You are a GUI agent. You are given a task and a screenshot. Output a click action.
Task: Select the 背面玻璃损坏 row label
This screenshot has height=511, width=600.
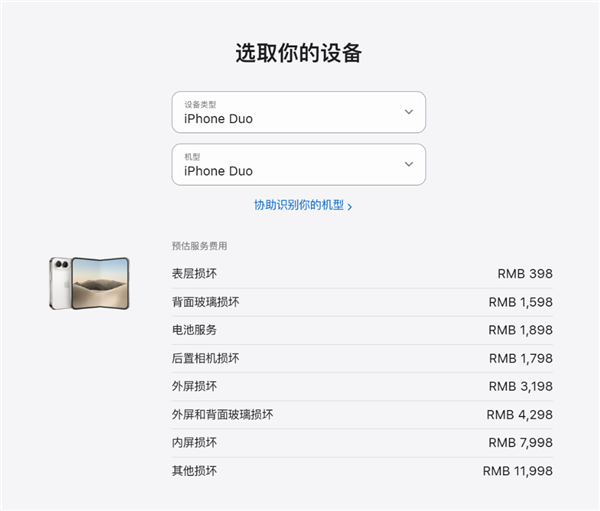click(x=205, y=302)
